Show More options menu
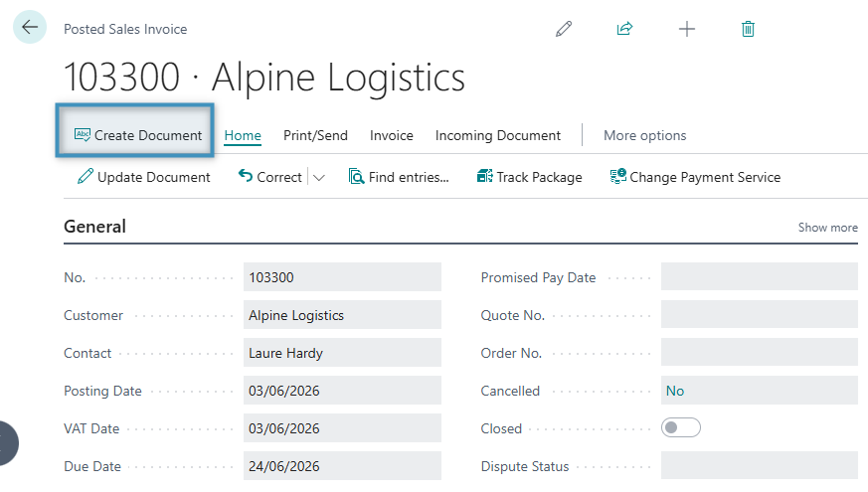 tap(645, 135)
